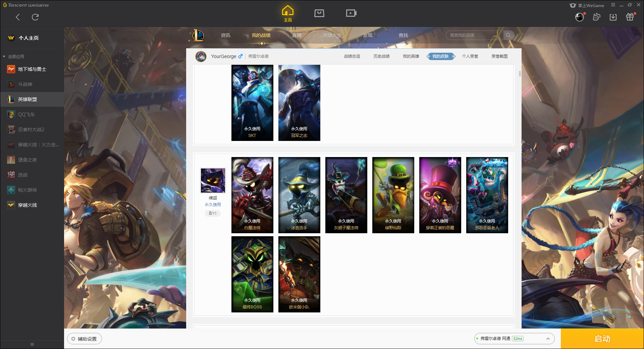Click the user avatar icon at top right
The height and width of the screenshot is (349, 644).
(580, 17)
